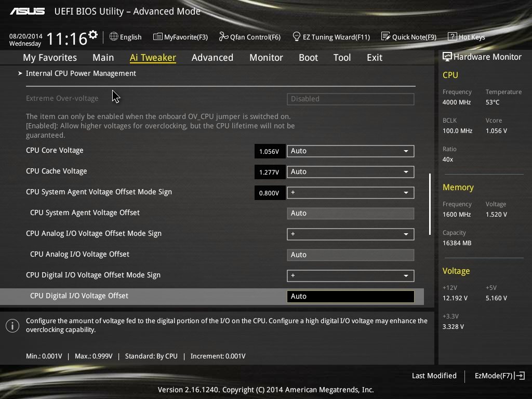This screenshot has width=532, height=399.
Task: Click CPU System Agent Voltage Offset field
Action: pyautogui.click(x=351, y=214)
